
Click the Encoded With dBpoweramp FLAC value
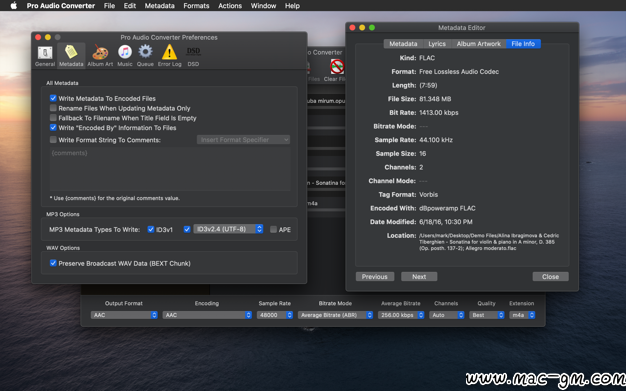pyautogui.click(x=447, y=208)
